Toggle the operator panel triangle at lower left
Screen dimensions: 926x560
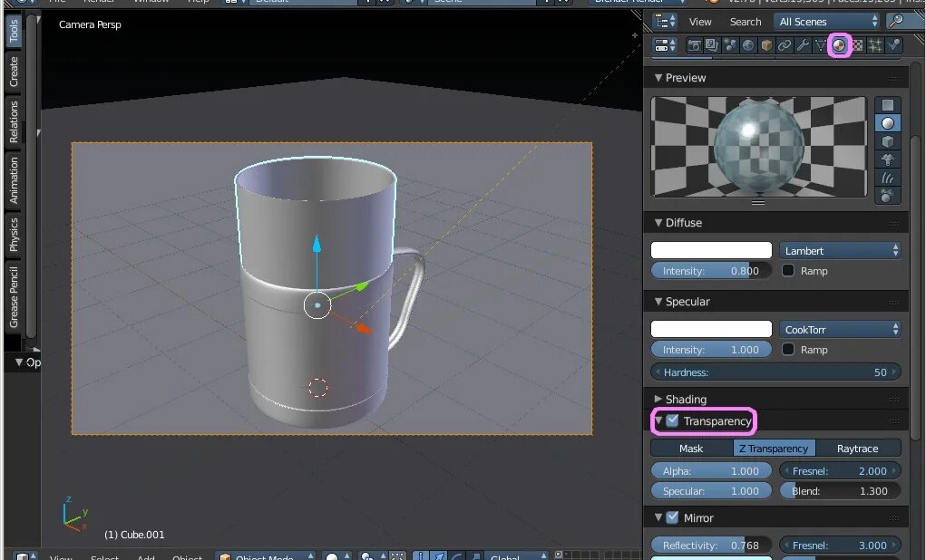(x=19, y=362)
